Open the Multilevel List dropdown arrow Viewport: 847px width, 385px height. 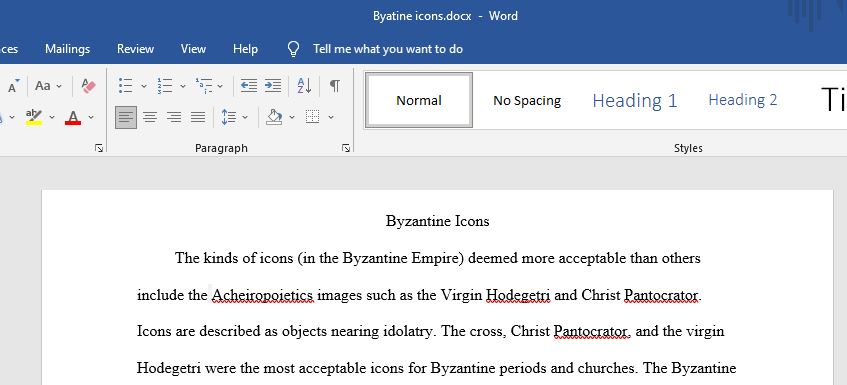pos(220,86)
